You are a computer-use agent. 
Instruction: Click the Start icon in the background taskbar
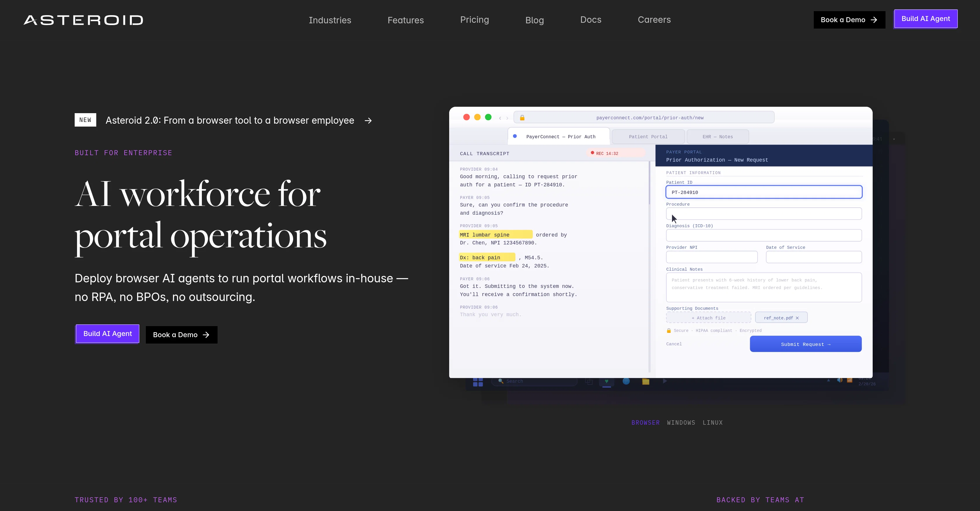tap(478, 382)
